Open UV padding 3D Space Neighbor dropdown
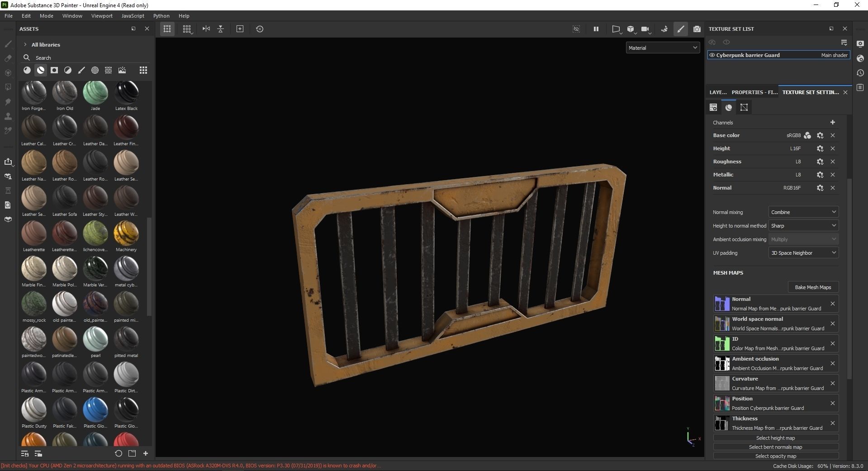Image resolution: width=868 pixels, height=471 pixels. (x=803, y=253)
